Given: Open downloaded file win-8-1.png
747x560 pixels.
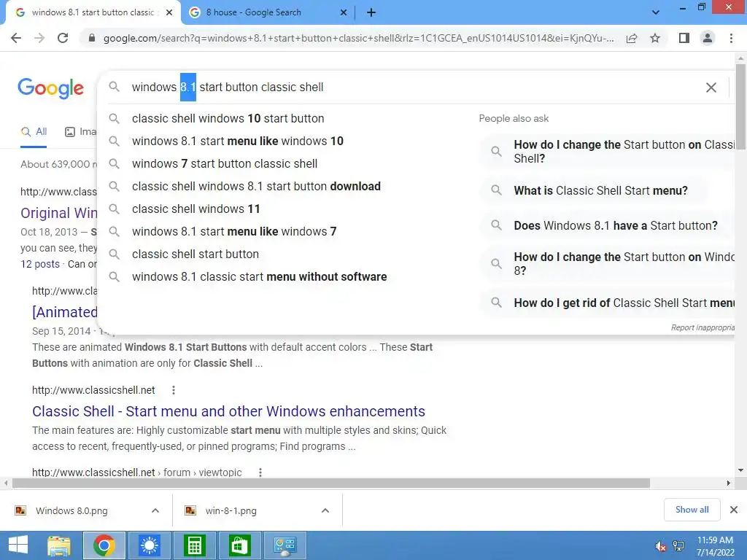Looking at the screenshot, I should point(231,510).
